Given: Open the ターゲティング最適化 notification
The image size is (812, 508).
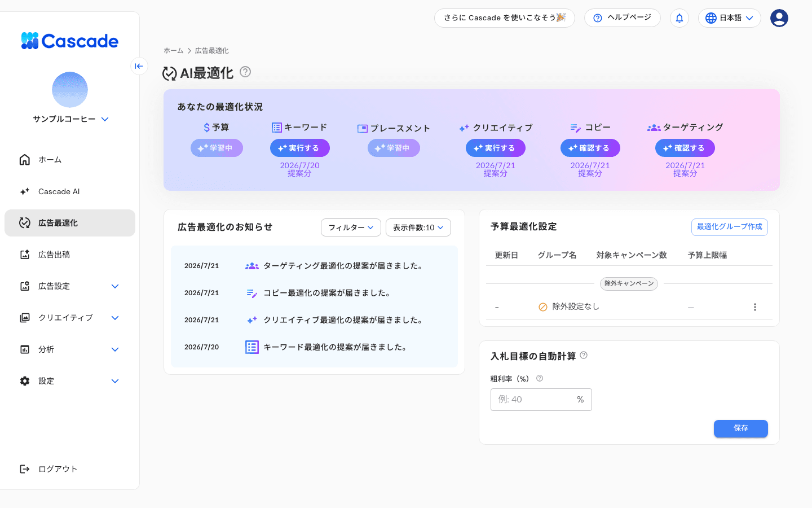Looking at the screenshot, I should click(314, 266).
